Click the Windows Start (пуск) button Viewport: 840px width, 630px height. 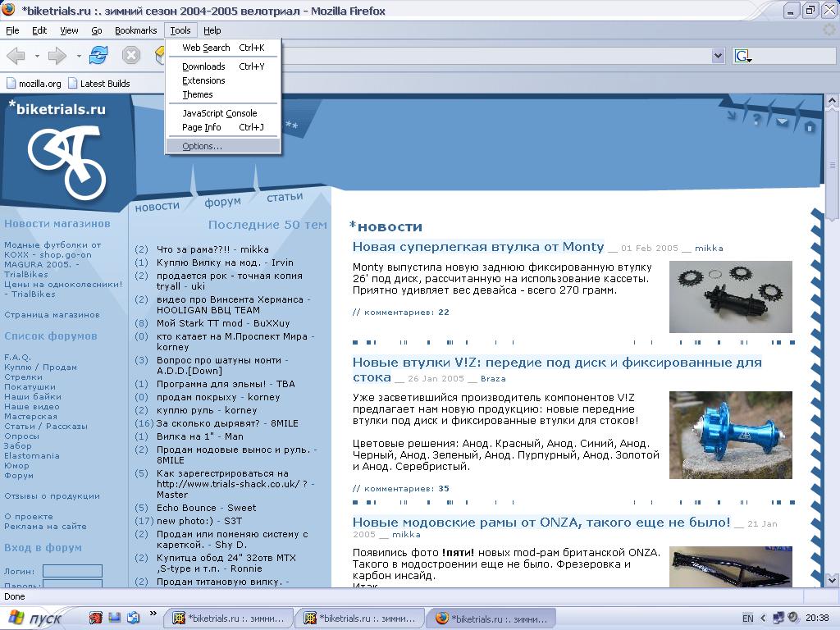click(34, 618)
